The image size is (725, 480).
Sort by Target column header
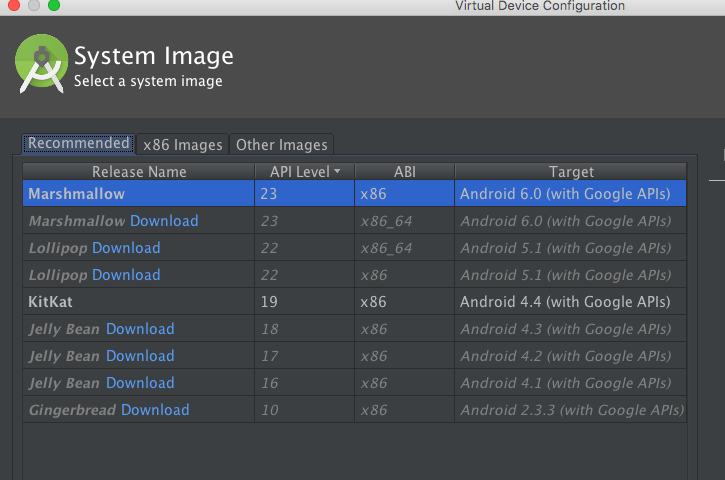571,172
